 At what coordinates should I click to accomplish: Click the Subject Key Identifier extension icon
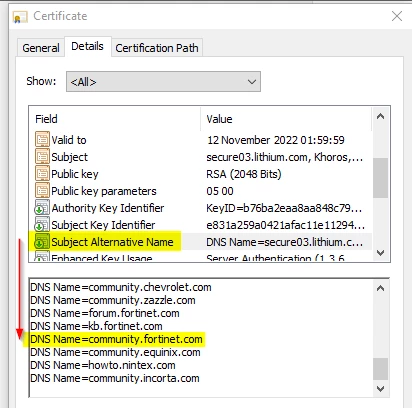[x=42, y=225]
